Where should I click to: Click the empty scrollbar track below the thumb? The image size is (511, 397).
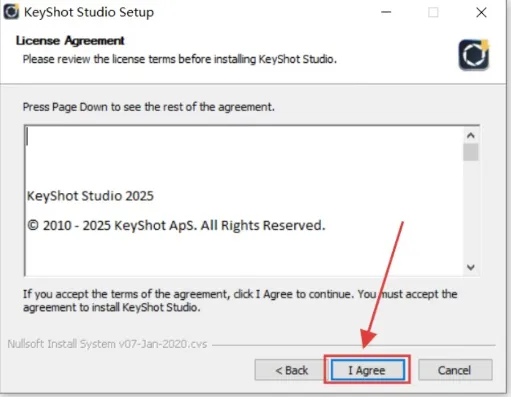[x=471, y=210]
